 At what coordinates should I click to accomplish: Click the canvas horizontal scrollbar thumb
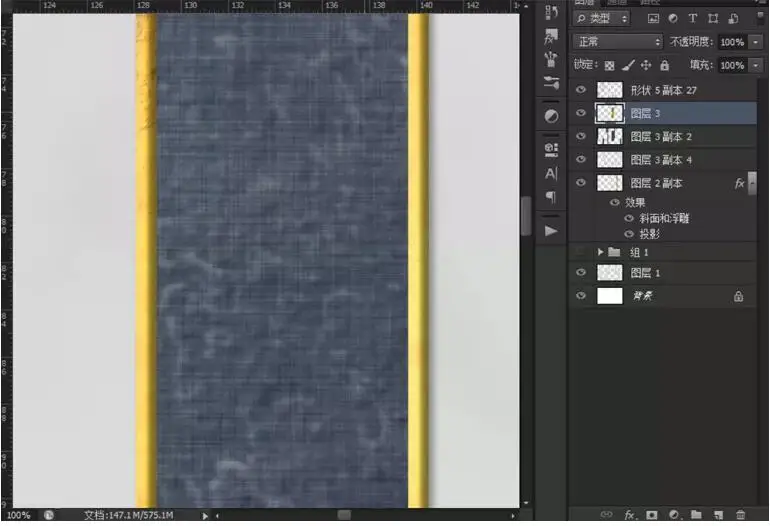tap(344, 515)
